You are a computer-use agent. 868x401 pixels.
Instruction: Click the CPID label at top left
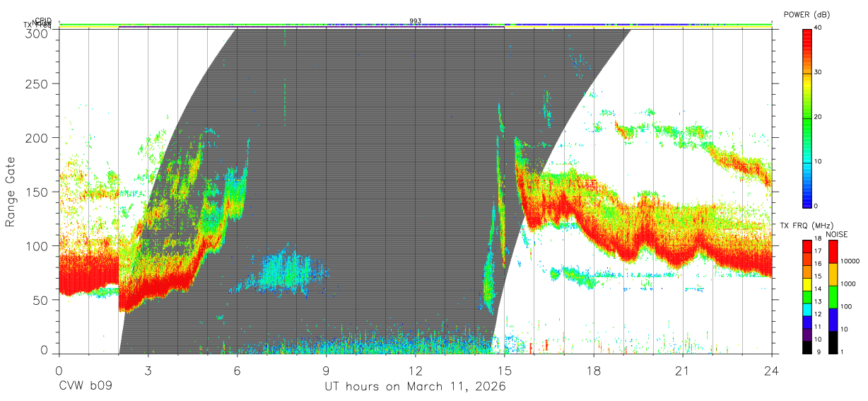43,21
